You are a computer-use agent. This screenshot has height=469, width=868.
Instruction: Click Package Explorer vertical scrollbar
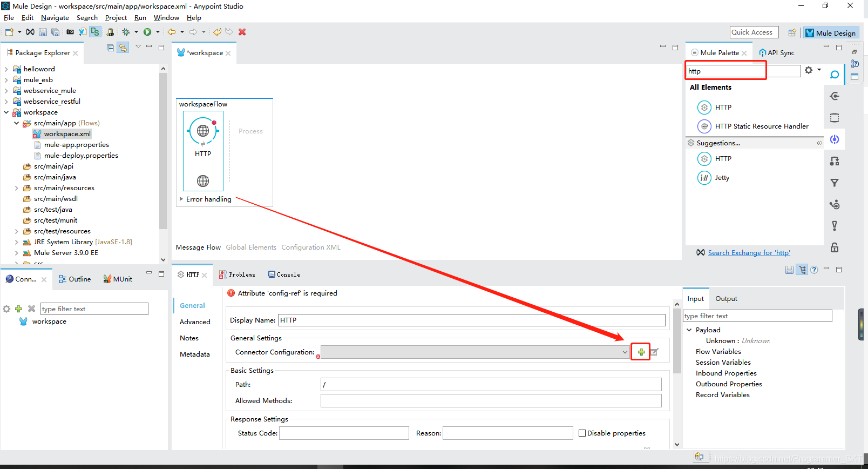pos(163,151)
